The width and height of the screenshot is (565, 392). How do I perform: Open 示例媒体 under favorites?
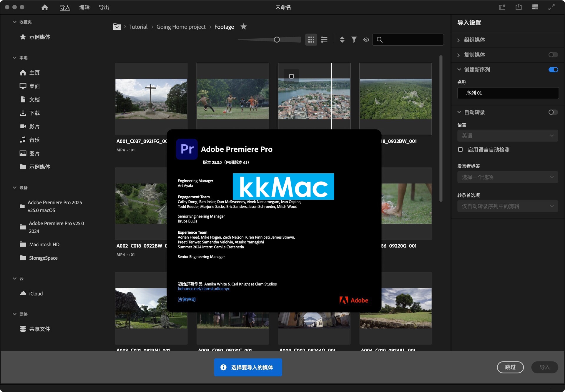click(39, 37)
